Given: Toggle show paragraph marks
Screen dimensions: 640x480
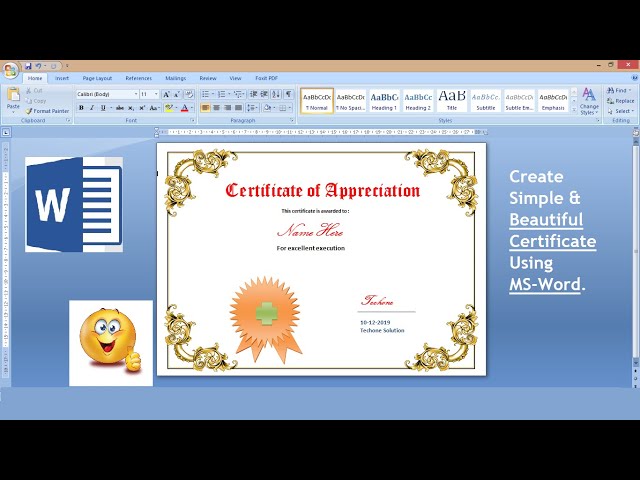Looking at the screenshot, I should pos(289,94).
